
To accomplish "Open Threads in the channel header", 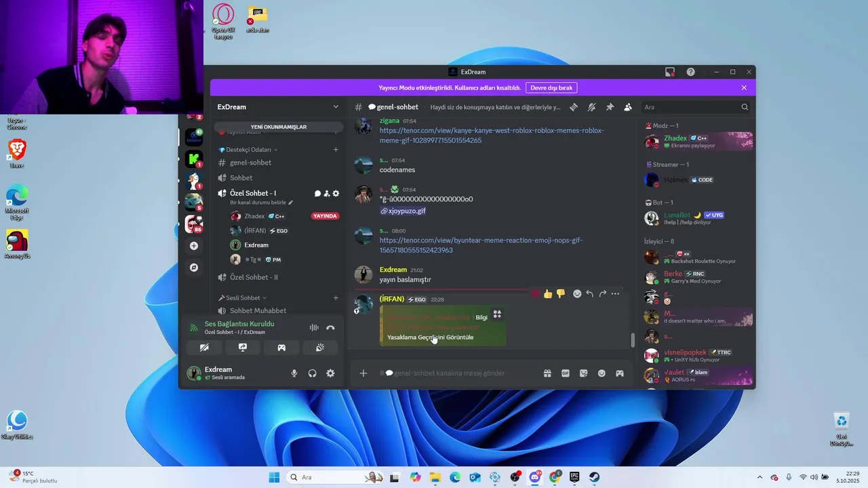I will click(574, 107).
